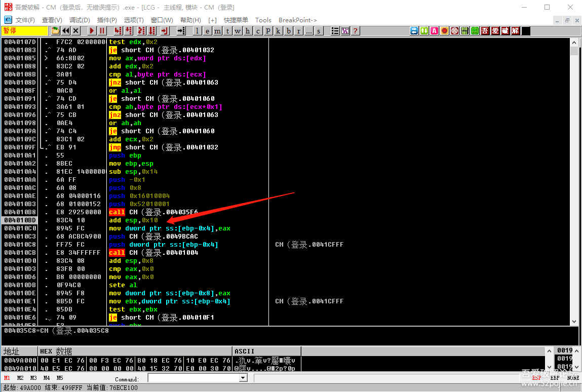Click the Open file folder icon
Viewport: 582px width, 392px height.
55,31
